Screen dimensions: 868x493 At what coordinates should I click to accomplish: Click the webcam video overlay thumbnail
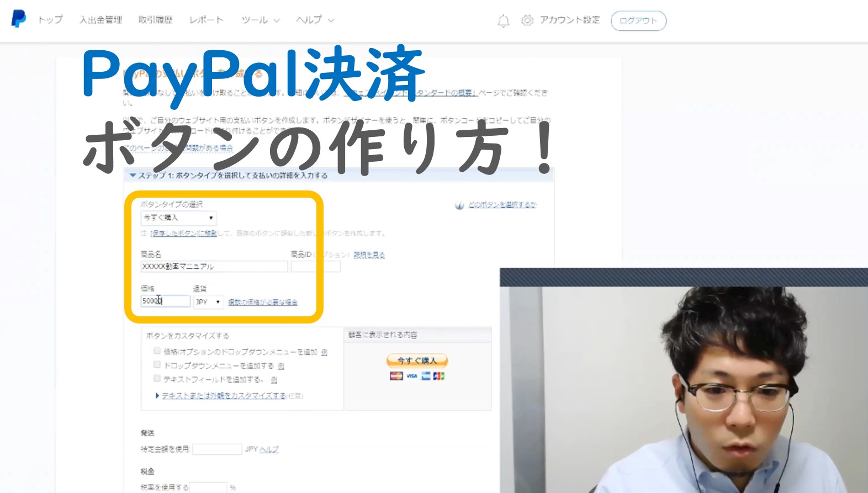(x=684, y=380)
